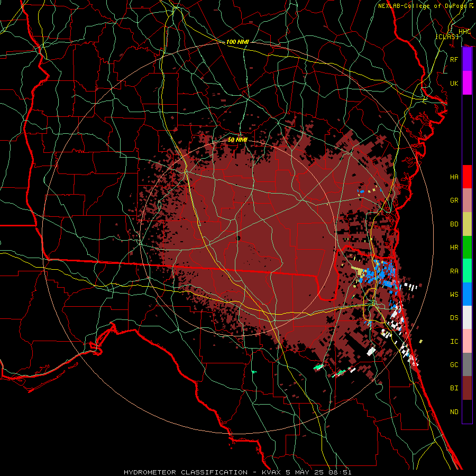Click the RA legend label
The image size is (476, 476).
tap(454, 271)
